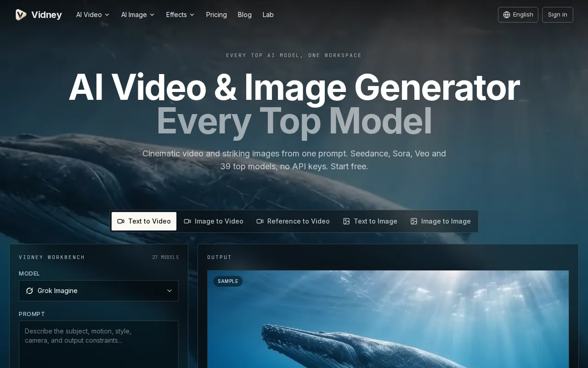Screen dimensions: 588x368
Task: Click the Sign in button
Action: click(558, 15)
